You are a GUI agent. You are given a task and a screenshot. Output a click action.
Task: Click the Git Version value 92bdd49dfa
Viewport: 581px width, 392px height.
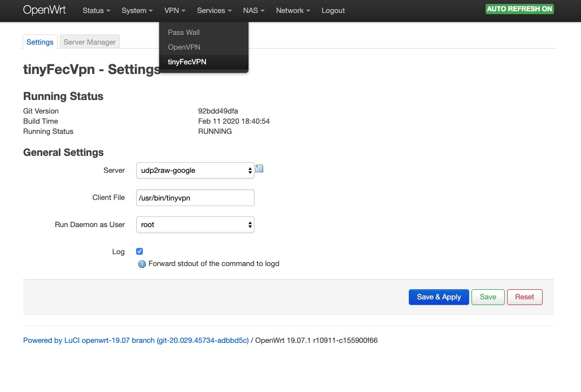coord(218,111)
